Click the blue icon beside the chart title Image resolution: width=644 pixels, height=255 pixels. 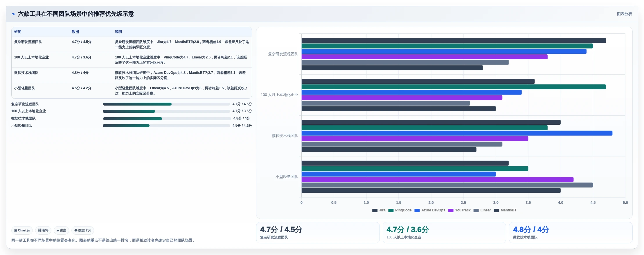[13, 14]
